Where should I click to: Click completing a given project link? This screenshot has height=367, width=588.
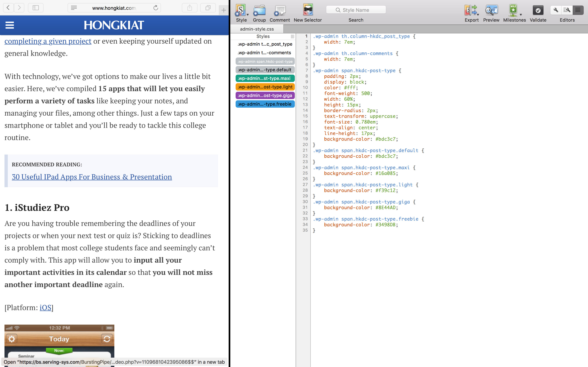click(x=47, y=41)
